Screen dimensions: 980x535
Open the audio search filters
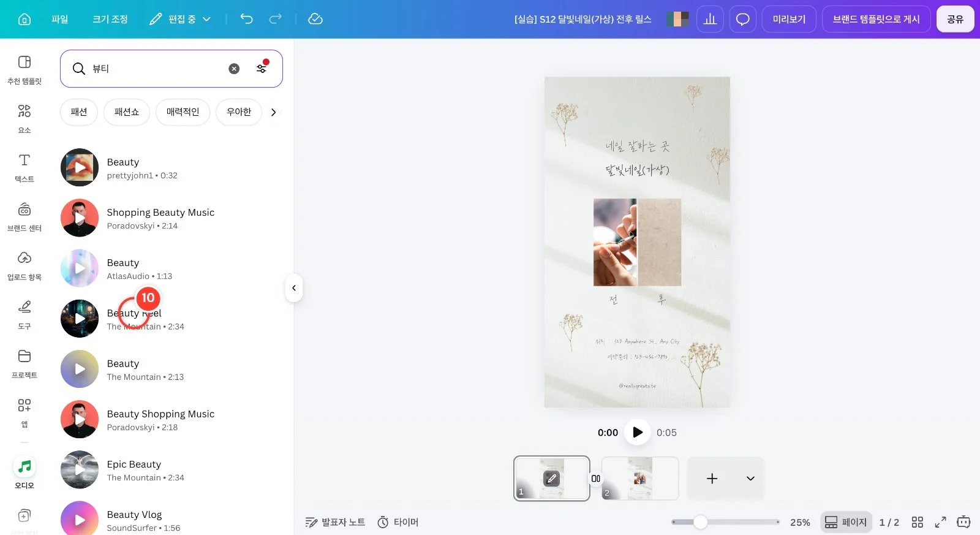262,68
